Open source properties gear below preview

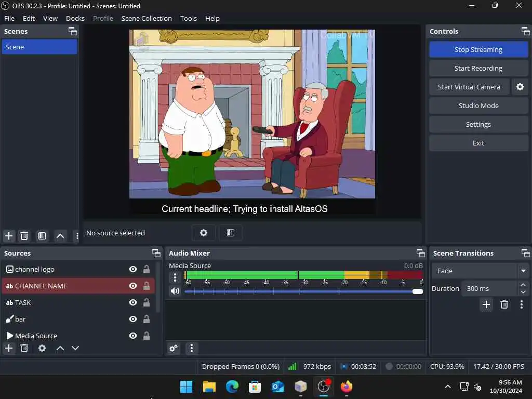[203, 233]
